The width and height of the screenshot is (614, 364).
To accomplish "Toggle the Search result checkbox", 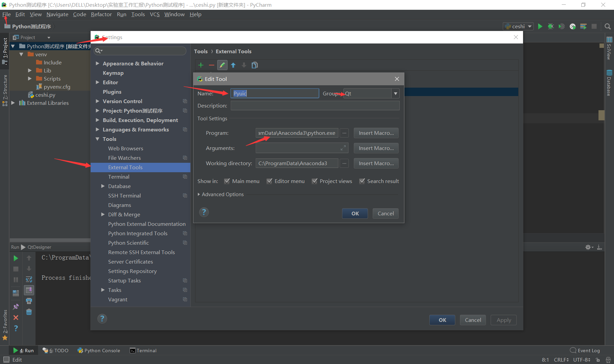I will click(362, 181).
